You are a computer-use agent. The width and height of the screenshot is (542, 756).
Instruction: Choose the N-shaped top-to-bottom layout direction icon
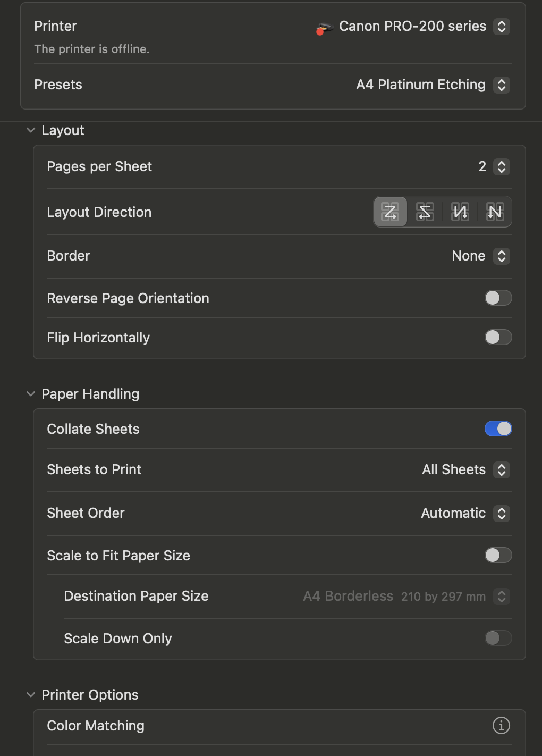click(495, 212)
